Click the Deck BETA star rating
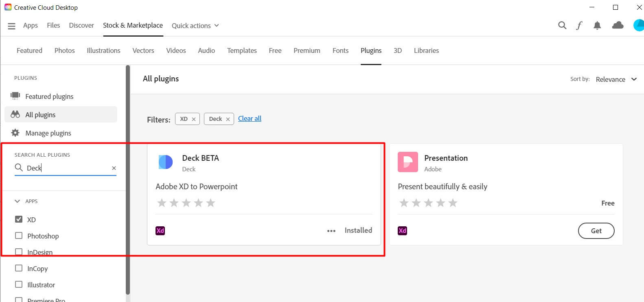 (186, 203)
